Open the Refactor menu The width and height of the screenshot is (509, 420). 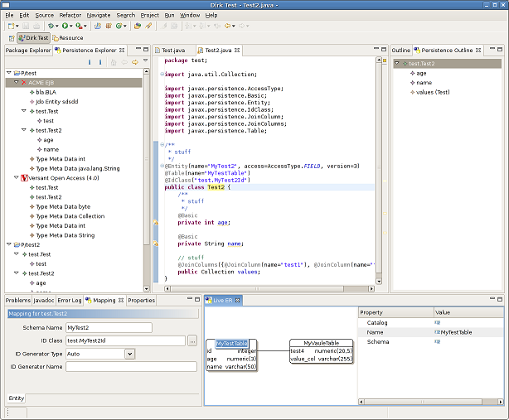tap(70, 15)
